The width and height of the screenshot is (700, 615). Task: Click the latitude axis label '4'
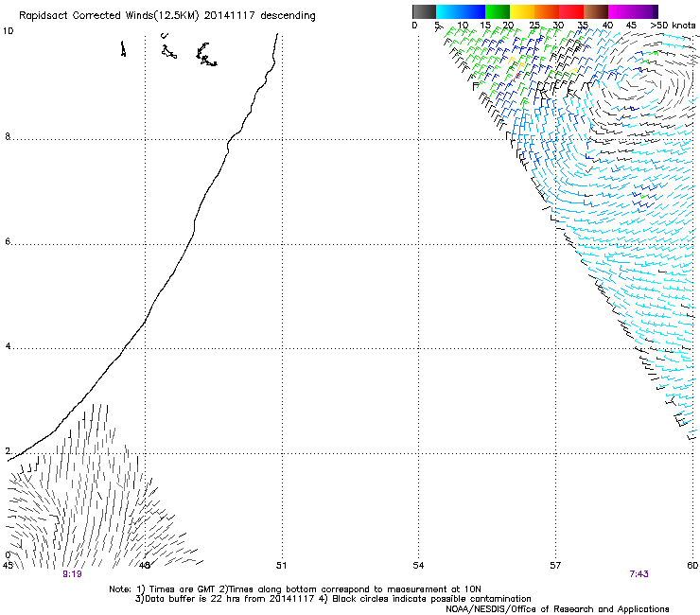8,345
